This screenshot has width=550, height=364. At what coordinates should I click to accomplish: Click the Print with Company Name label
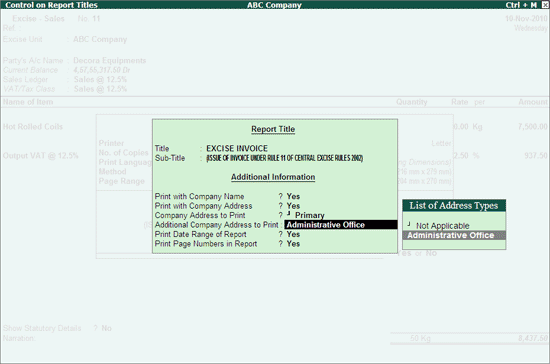click(199, 196)
